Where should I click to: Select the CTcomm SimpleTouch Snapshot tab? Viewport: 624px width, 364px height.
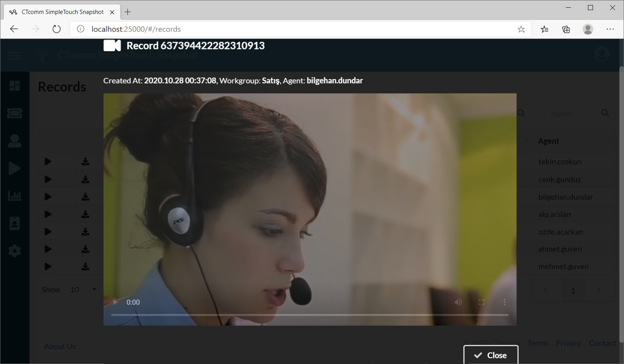pyautogui.click(x=62, y=12)
